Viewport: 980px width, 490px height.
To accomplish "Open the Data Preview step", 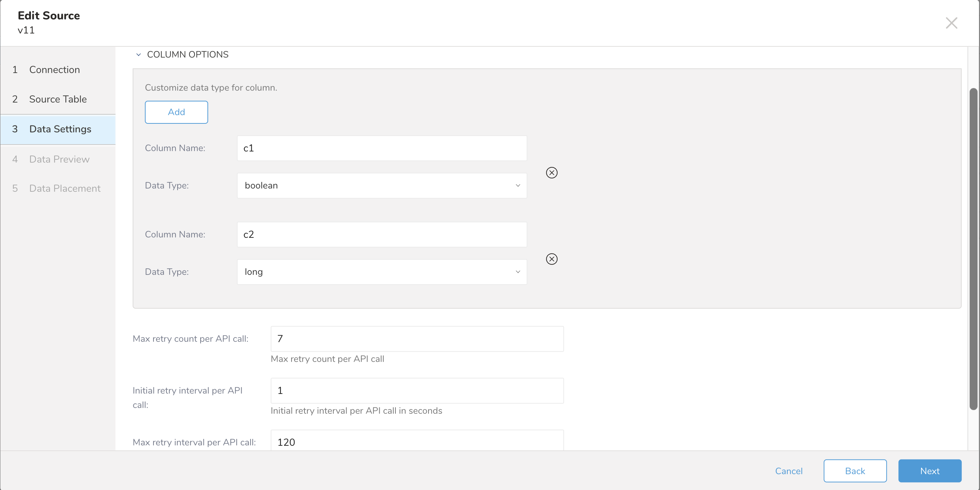I will click(x=59, y=159).
